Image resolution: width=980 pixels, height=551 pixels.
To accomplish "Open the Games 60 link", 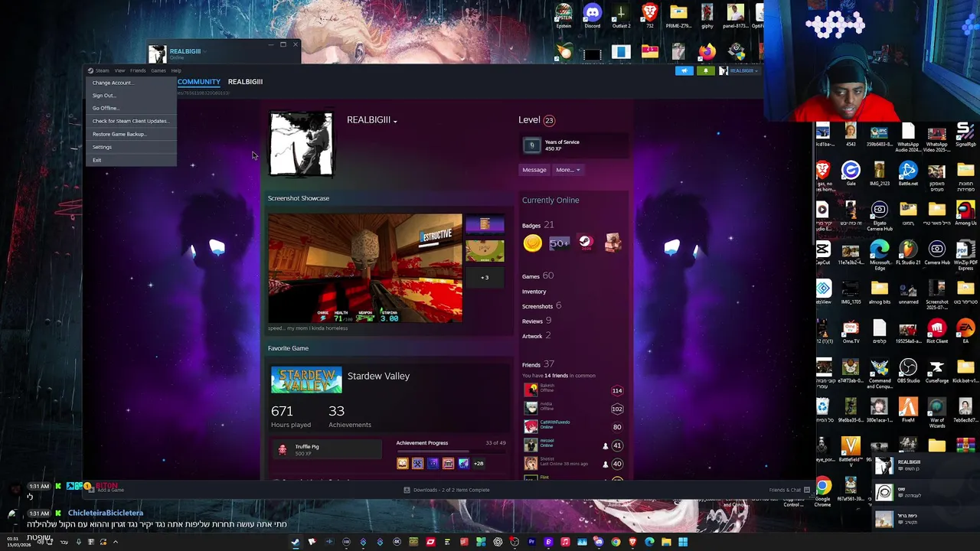I will 537,276.
